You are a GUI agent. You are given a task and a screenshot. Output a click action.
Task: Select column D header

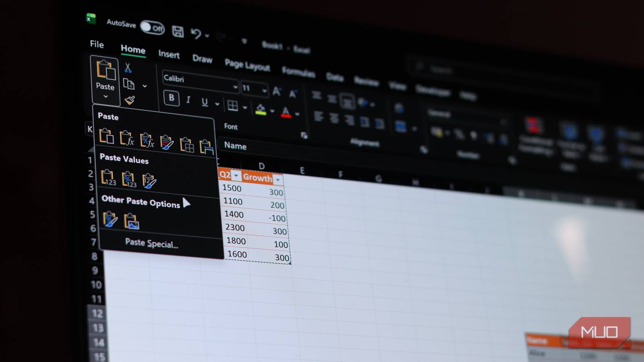[262, 166]
